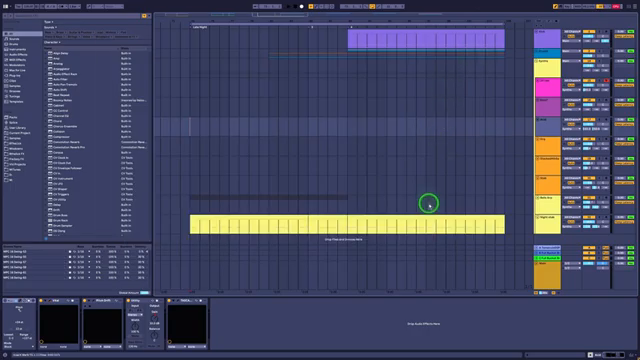The width and height of the screenshot is (640, 360).
Task: Toggle the yellow browser filter button
Action: coord(144,16)
